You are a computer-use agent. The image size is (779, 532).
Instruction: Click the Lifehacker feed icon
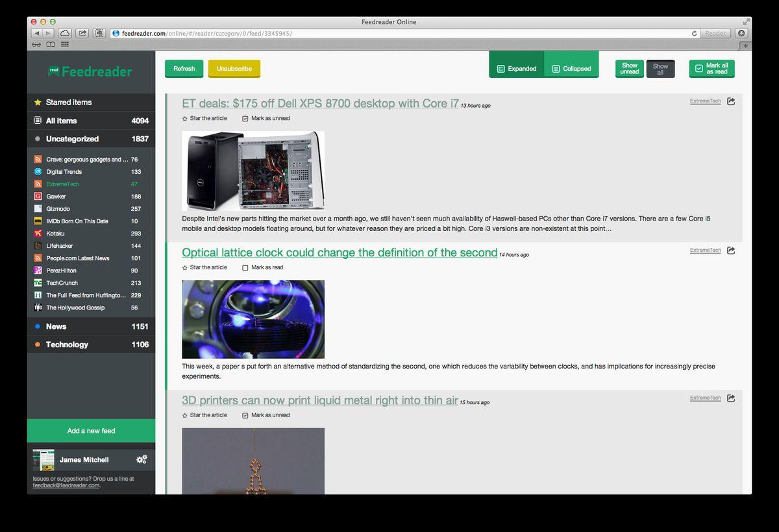click(38, 246)
